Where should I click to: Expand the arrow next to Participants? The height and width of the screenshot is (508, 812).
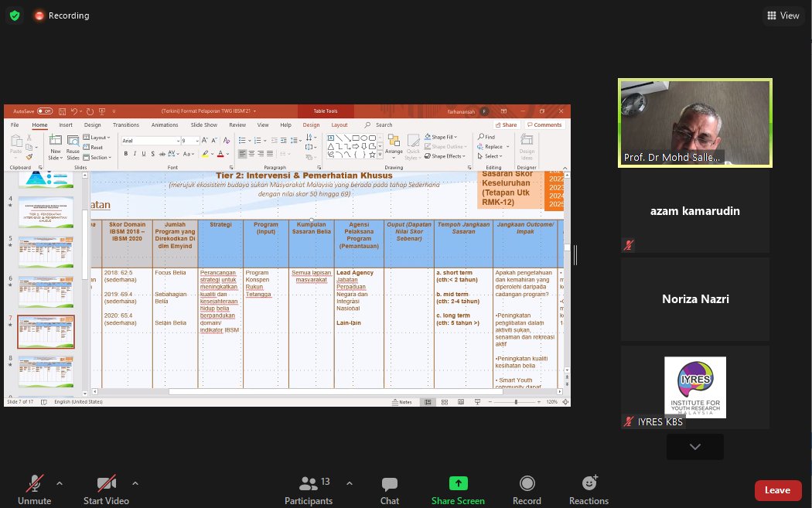[349, 483]
